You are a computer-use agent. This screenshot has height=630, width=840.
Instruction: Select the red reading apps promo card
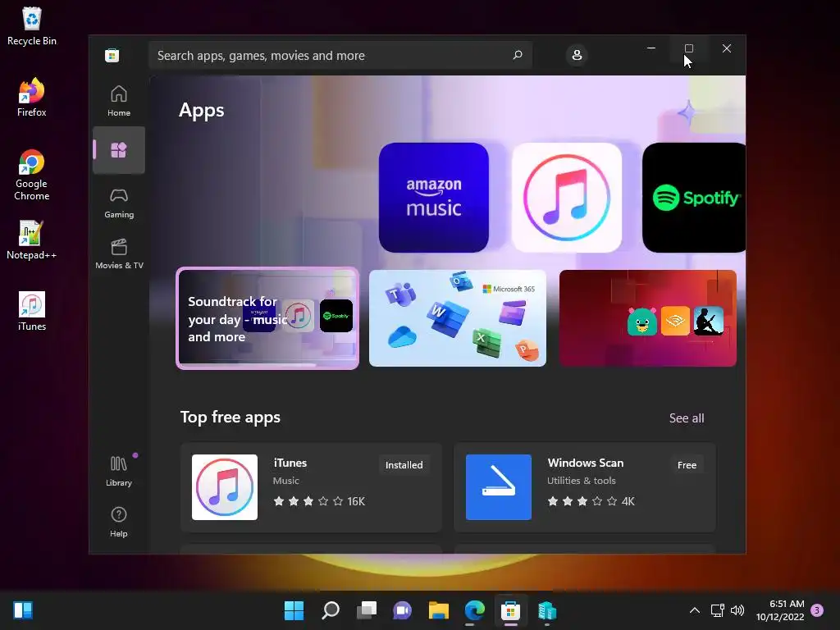(648, 318)
